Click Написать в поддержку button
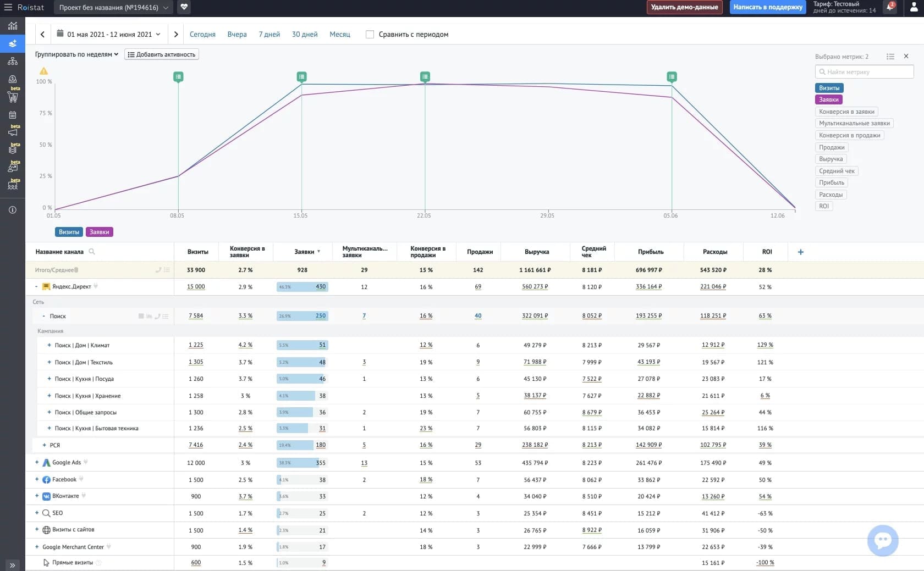Screen dimensions: 924x571 (768, 7)
